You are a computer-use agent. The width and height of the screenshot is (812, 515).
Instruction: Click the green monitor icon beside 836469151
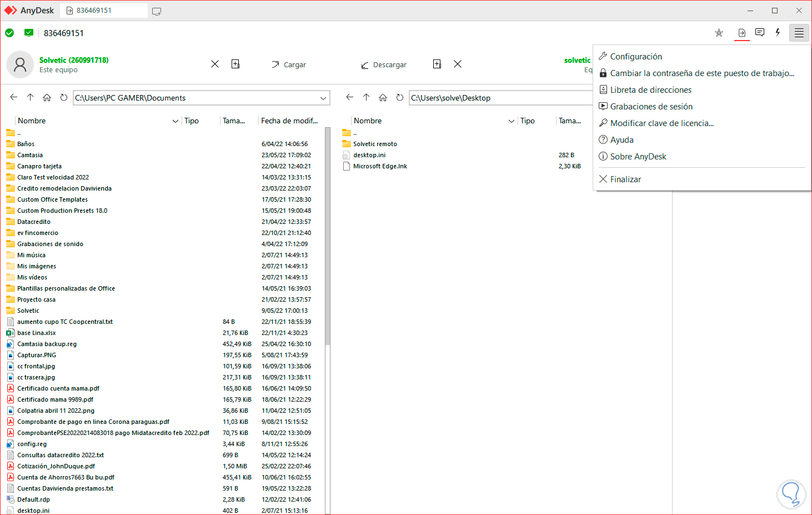(x=29, y=33)
